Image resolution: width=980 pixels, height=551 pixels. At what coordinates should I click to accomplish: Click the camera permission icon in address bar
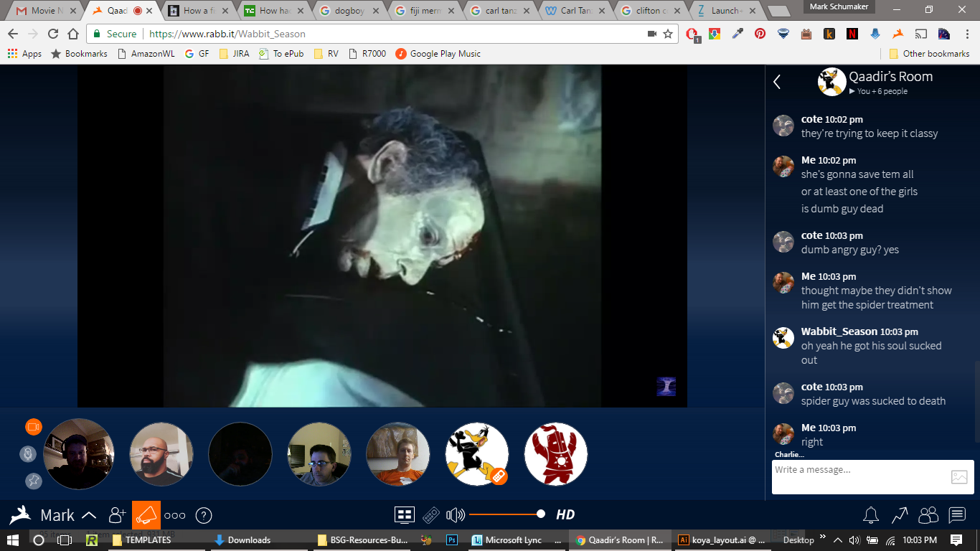coord(652,34)
